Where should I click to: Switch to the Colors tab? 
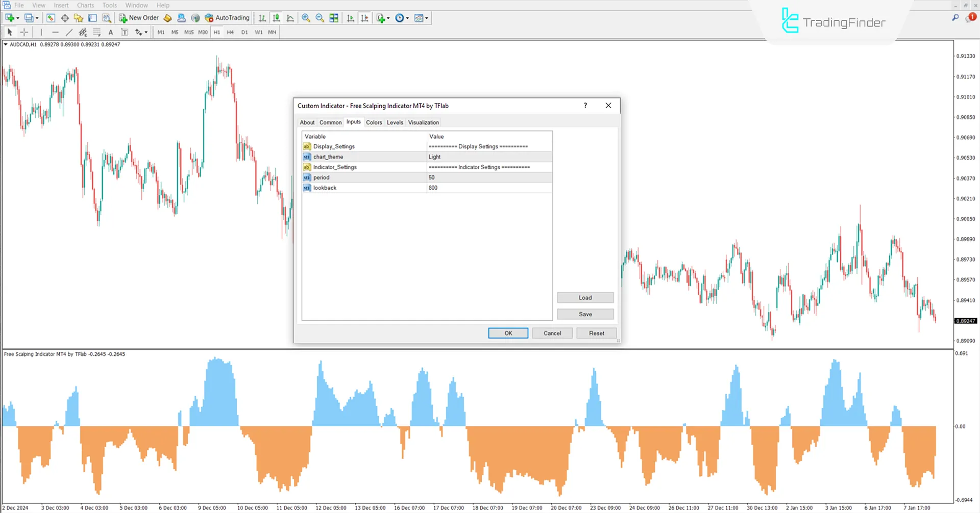tap(374, 122)
